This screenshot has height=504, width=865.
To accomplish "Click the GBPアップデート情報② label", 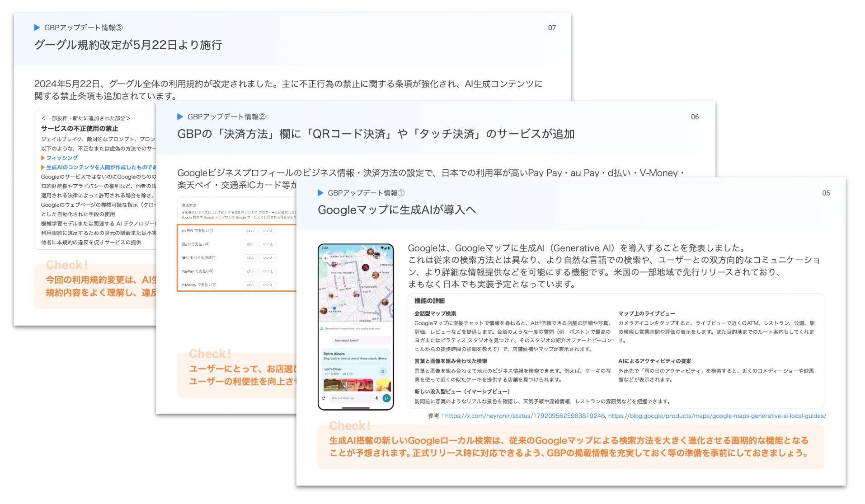I will [226, 117].
